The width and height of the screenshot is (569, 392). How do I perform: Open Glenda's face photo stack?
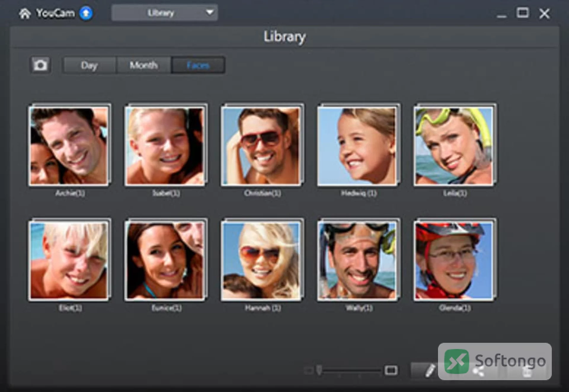point(455,260)
